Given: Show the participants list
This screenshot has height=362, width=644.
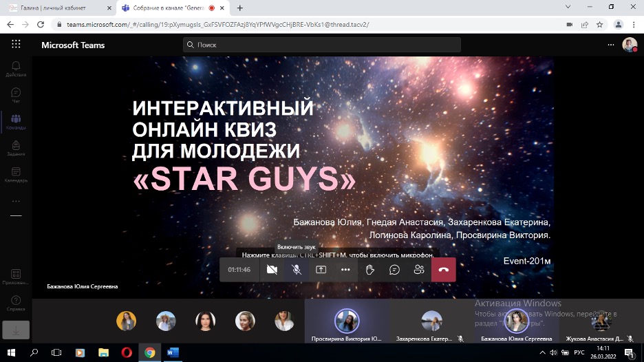Looking at the screenshot, I should (419, 270).
